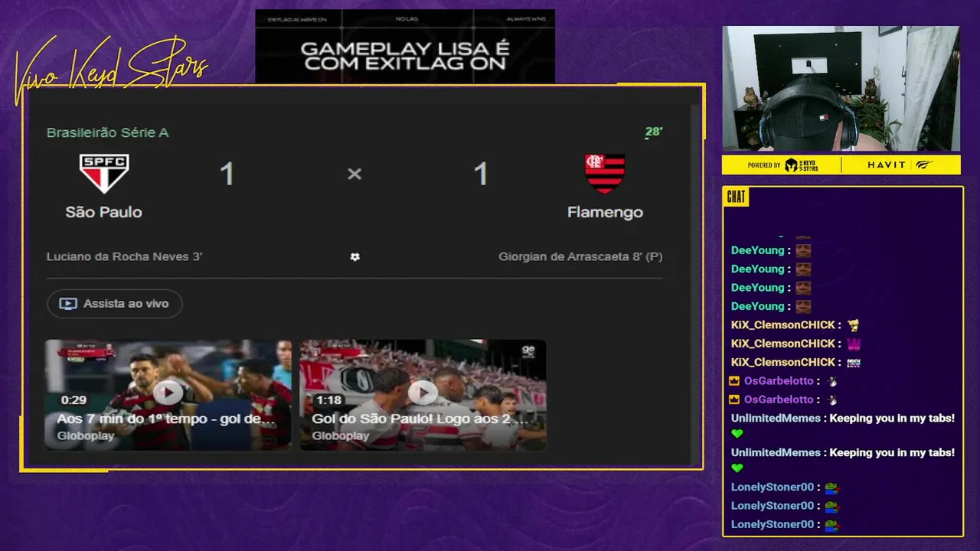Open 'Gol do São Paulo! Logo aos 2' title
The image size is (980, 551).
420,419
